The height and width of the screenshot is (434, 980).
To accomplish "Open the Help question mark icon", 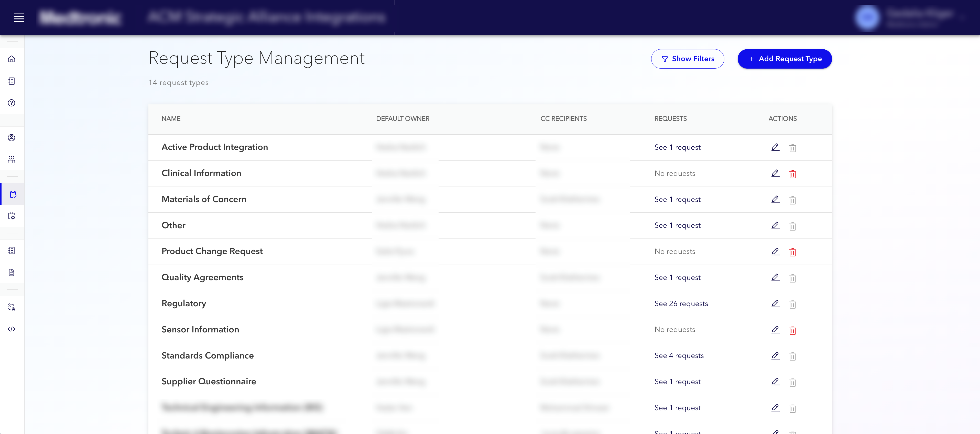I will pos(12,103).
